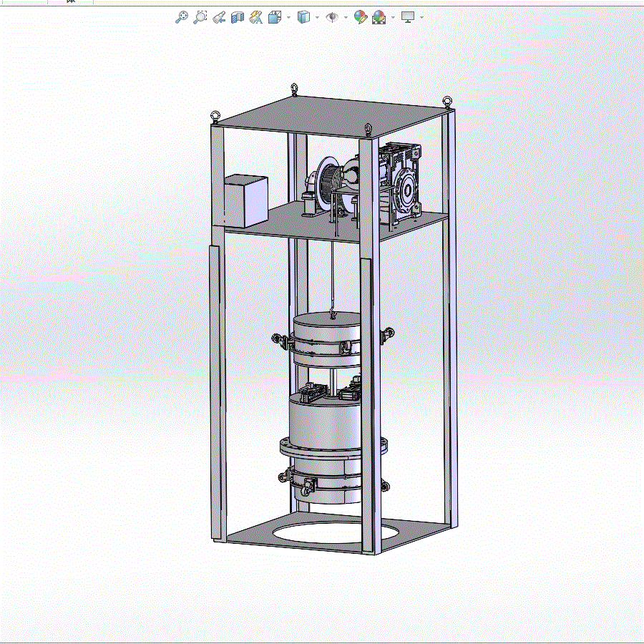The height and width of the screenshot is (644, 644).
Task: Click the Apply Scene icon
Action: [379, 17]
